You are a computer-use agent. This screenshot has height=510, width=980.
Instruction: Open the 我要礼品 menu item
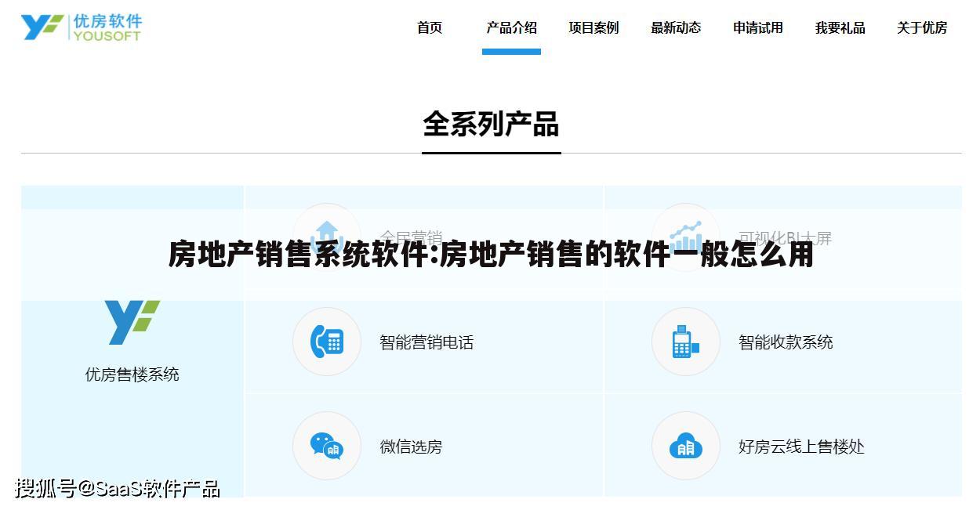(840, 27)
